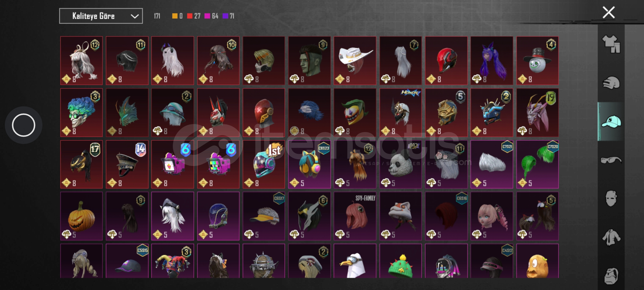Screen dimensions: 644x290
Task: Click the purple quality count swatch
Action: pyautogui.click(x=225, y=16)
